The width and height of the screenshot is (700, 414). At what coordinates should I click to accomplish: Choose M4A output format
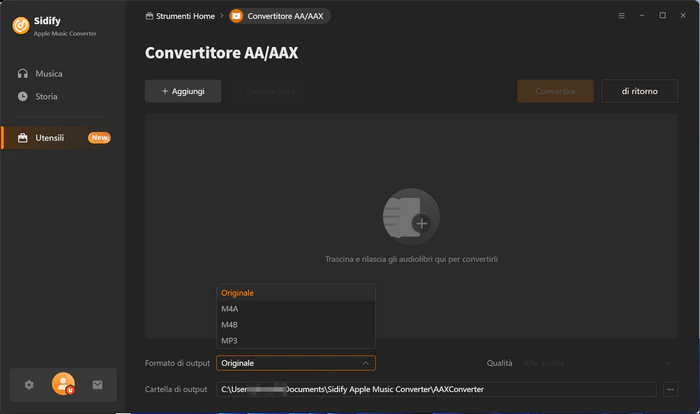[296, 309]
